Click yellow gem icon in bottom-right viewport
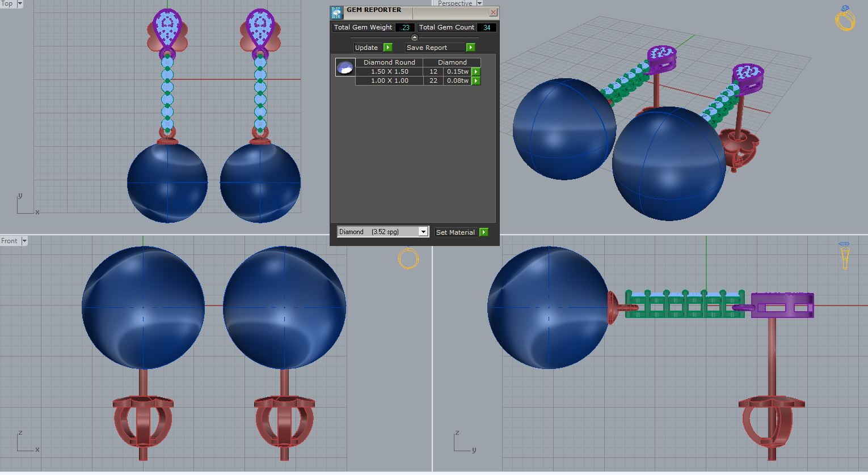This screenshot has width=868, height=475. (x=844, y=255)
